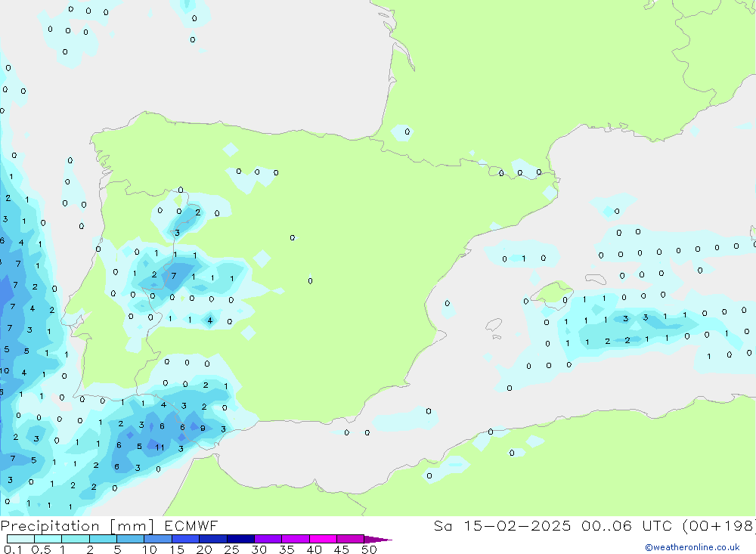Click the 0.5–1 mm legend swatch
This screenshot has height=554, width=756.
(x=48, y=539)
